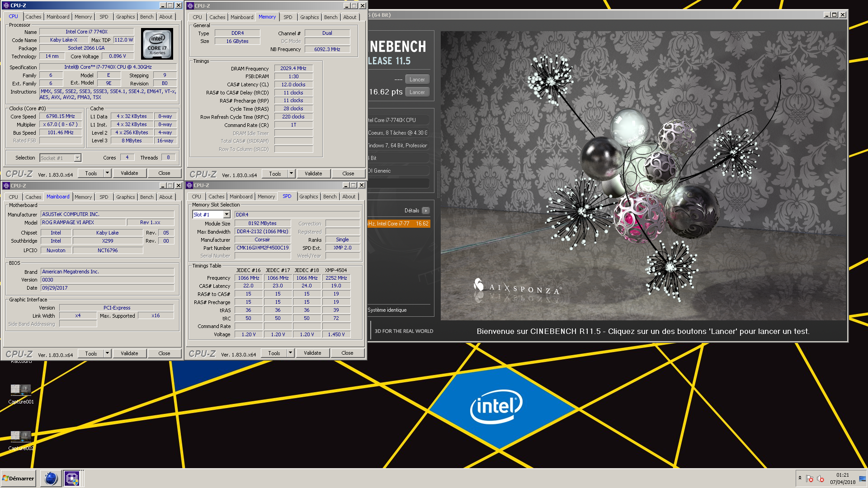Click the DRAM Frequency 2029.4 MHz value

pos(293,68)
